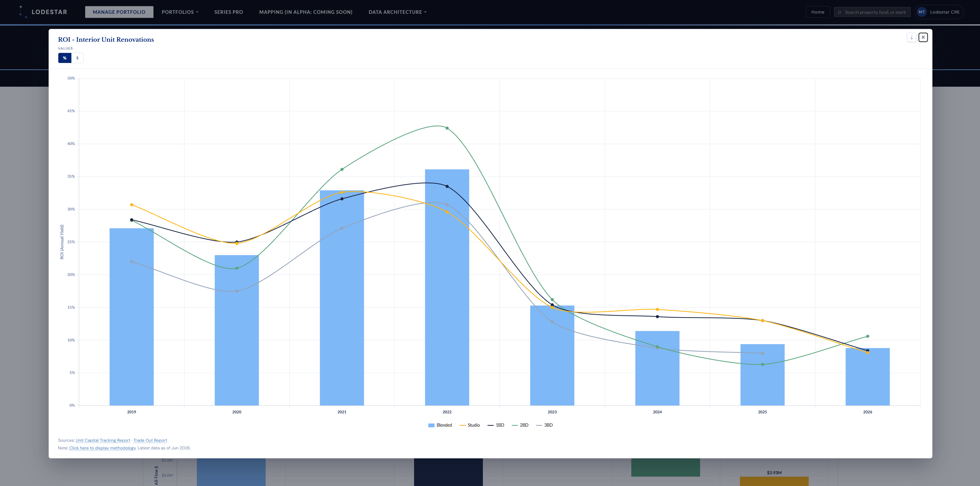The image size is (980, 486).
Task: Open Series Pro menu item
Action: 229,12
